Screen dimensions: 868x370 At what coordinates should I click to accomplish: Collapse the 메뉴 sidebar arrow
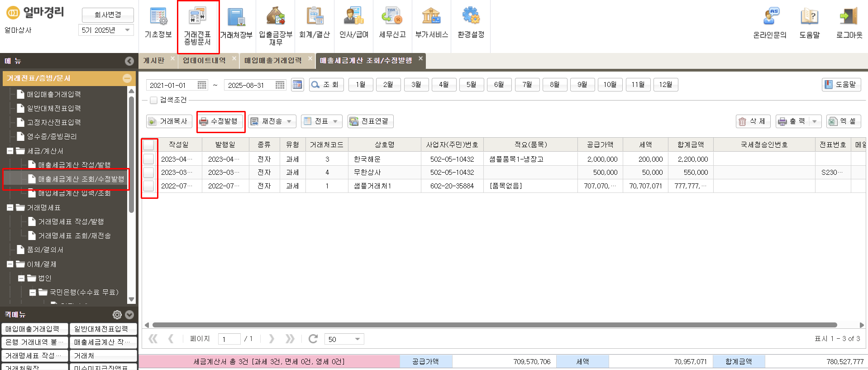tap(129, 61)
